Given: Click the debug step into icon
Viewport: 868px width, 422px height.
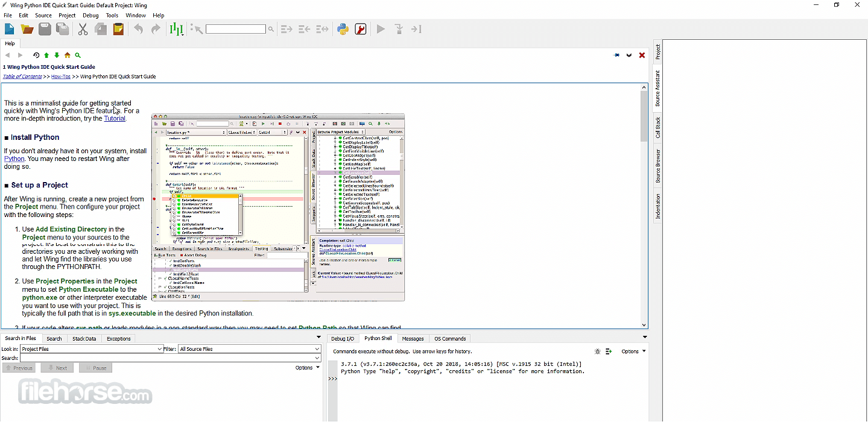Looking at the screenshot, I should pyautogui.click(x=399, y=29).
